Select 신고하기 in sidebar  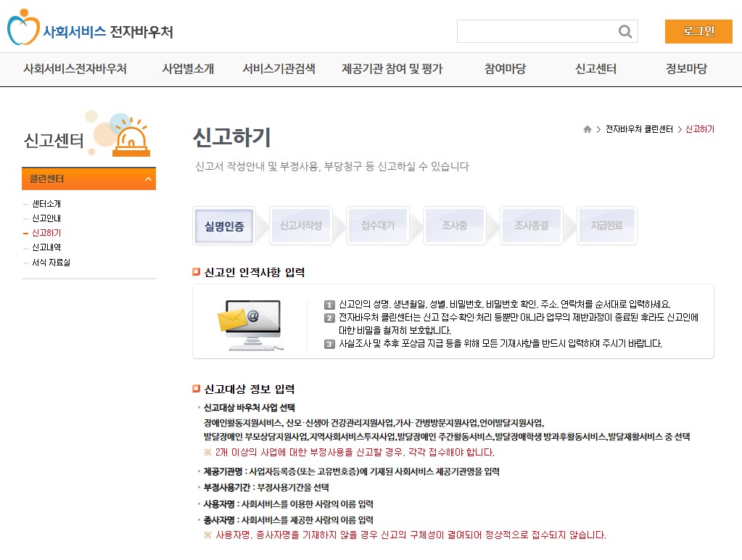click(x=46, y=233)
